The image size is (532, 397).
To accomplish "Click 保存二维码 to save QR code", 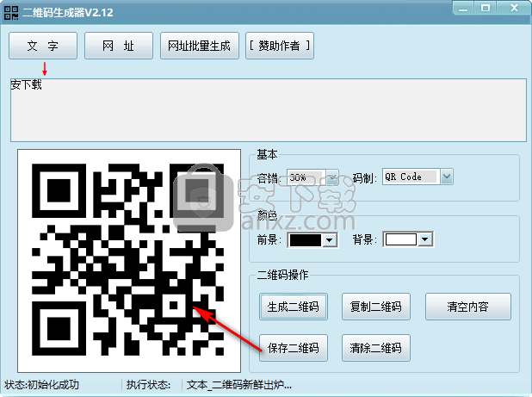I will pos(294,348).
